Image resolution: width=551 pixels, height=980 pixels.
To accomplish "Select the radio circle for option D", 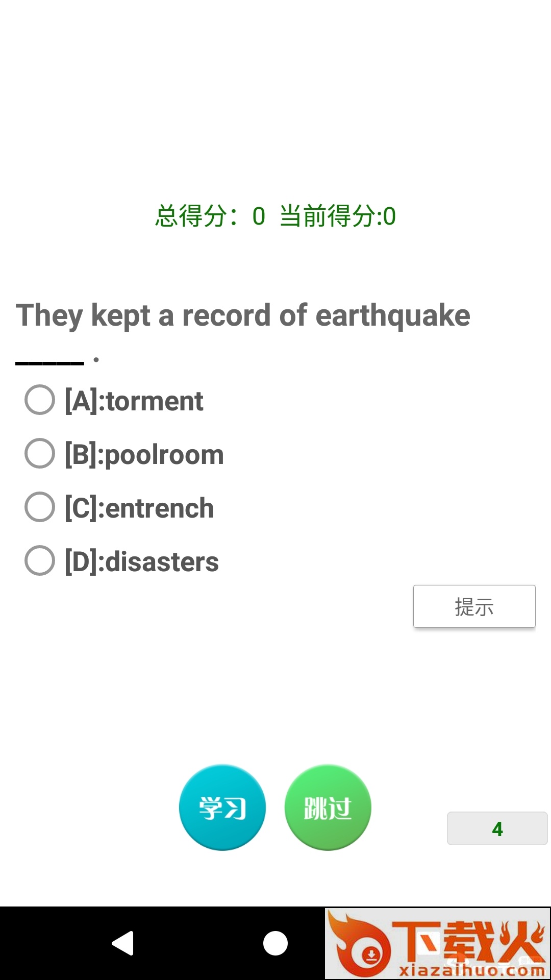I will pos(40,560).
